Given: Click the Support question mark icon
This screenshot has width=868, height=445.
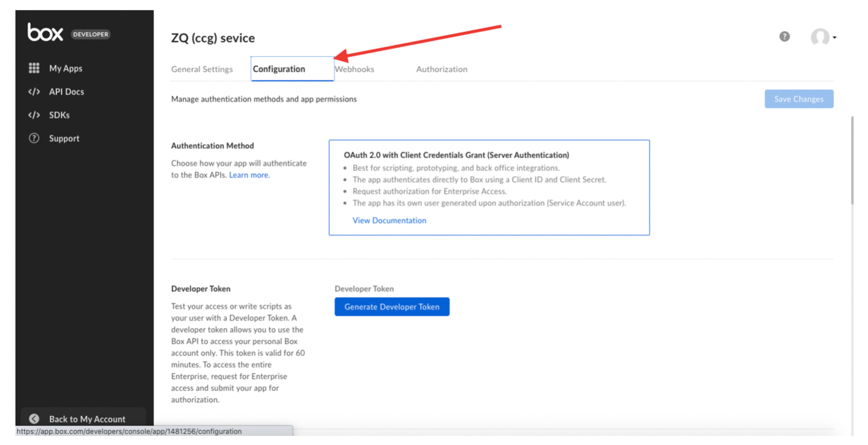Looking at the screenshot, I should click(34, 138).
